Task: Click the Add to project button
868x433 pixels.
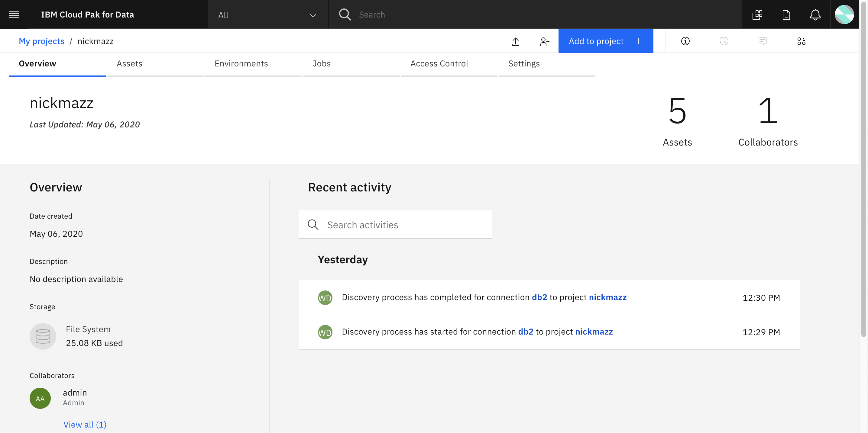Action: click(605, 41)
